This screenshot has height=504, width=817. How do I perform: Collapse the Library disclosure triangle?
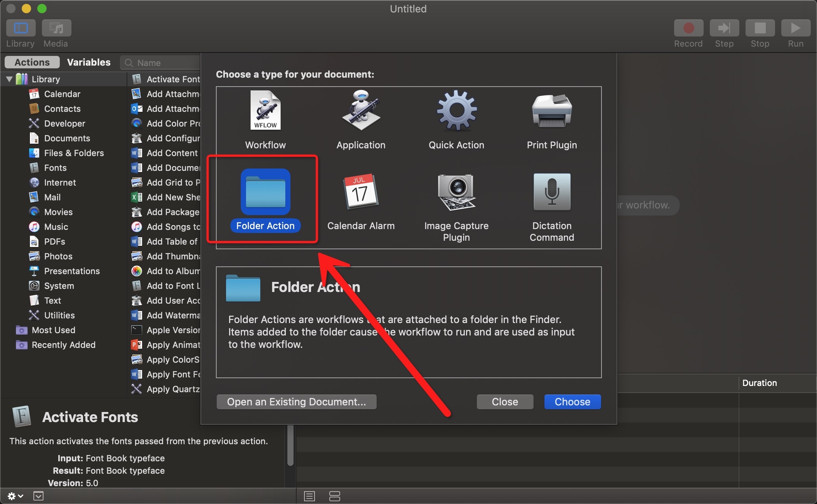coord(9,79)
